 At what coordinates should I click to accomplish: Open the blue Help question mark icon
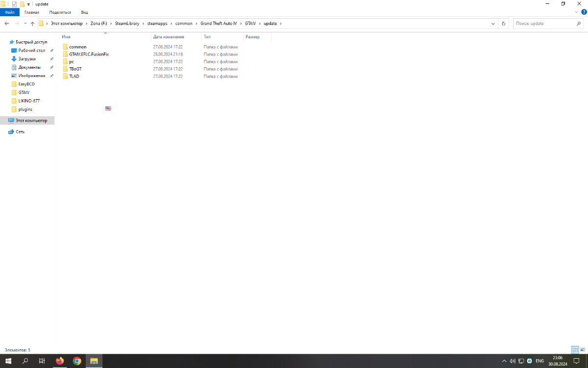[584, 12]
